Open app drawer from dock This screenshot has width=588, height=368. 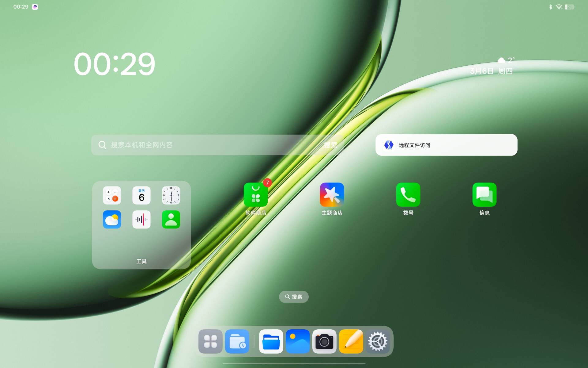coord(210,341)
